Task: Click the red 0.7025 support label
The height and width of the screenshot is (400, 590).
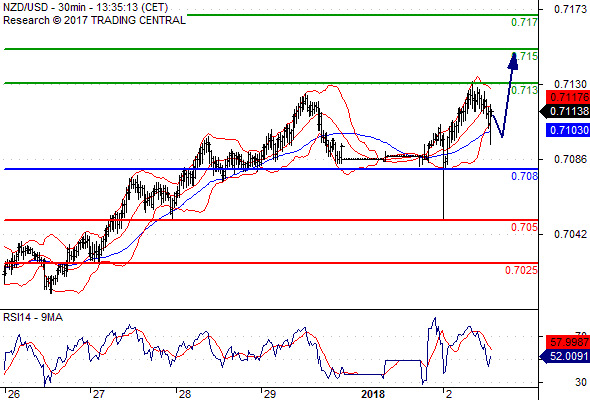Action: [521, 270]
